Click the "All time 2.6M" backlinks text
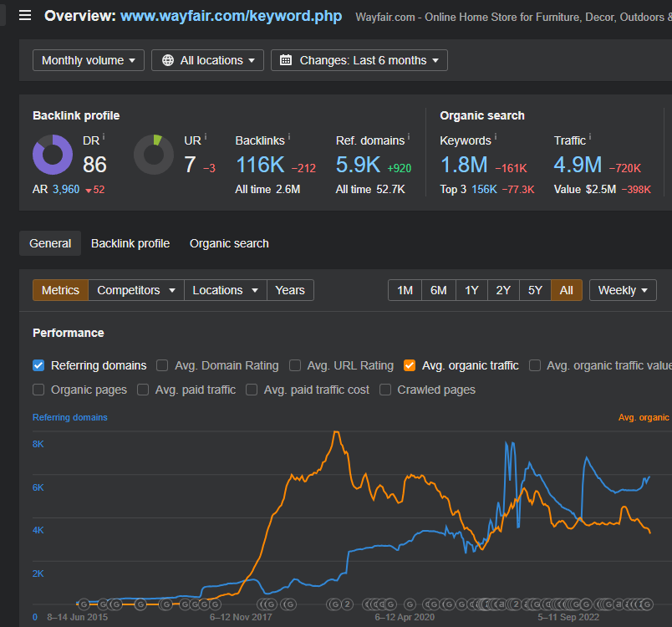The image size is (672, 627). click(267, 190)
